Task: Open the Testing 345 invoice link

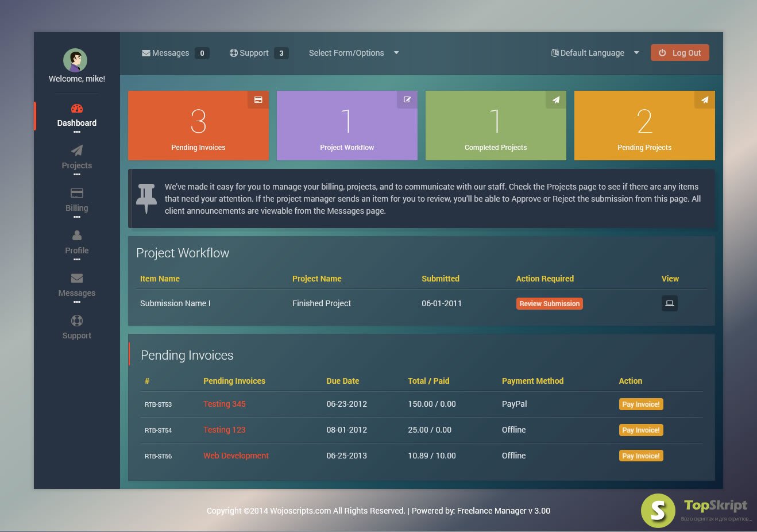Action: (225, 404)
